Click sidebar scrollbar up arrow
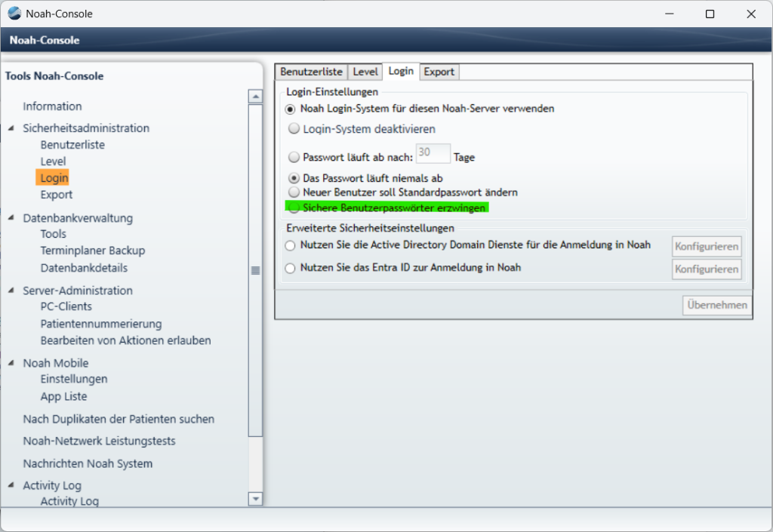The image size is (773, 532). point(255,96)
